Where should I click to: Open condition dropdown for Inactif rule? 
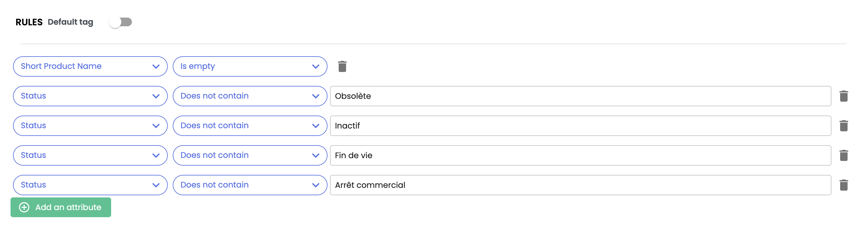coord(250,126)
